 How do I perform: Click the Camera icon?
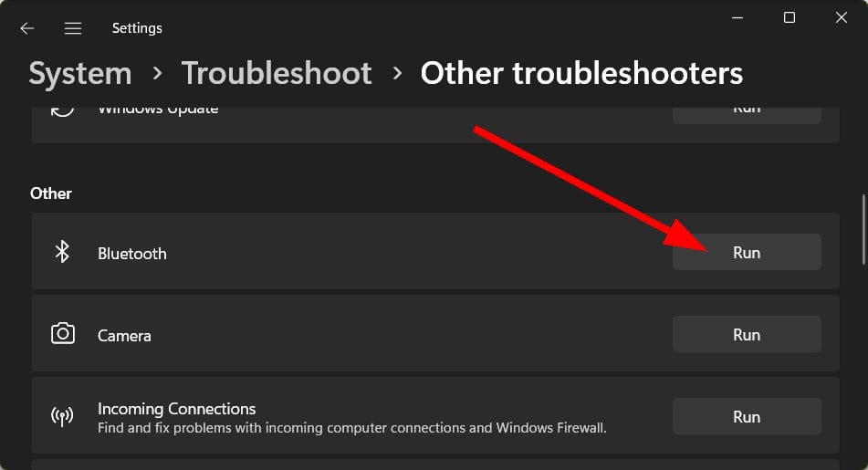pyautogui.click(x=63, y=334)
